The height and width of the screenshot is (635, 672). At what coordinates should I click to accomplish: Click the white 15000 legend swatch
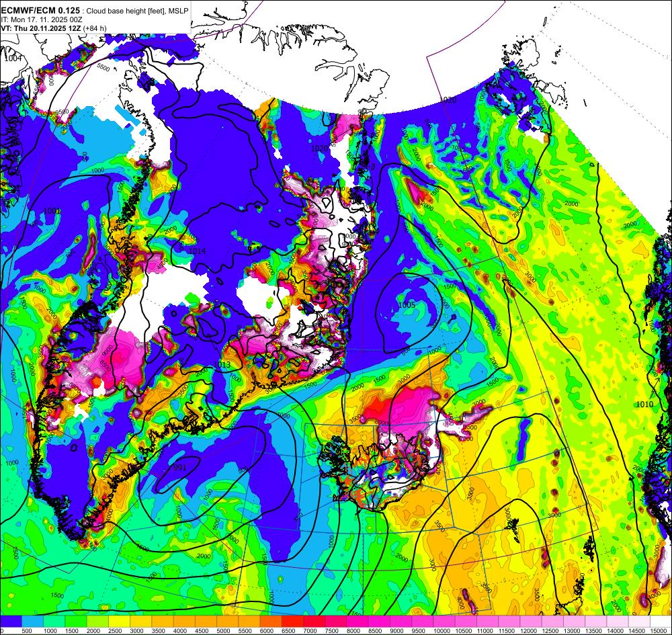661,621
